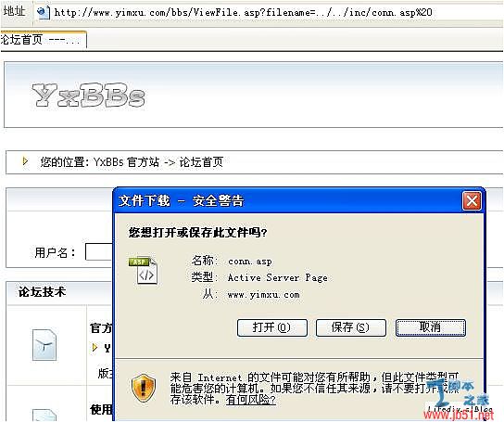The image size is (504, 422).
Task: Click the 论坛技术 section header
Action: (x=42, y=292)
